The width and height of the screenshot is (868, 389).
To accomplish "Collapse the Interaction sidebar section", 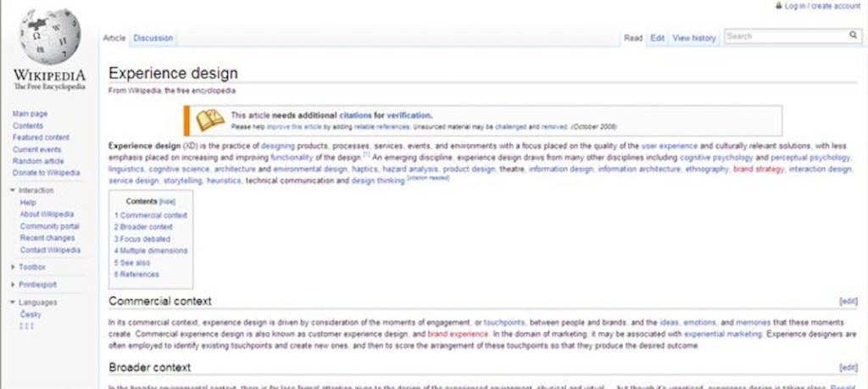I will [x=13, y=191].
